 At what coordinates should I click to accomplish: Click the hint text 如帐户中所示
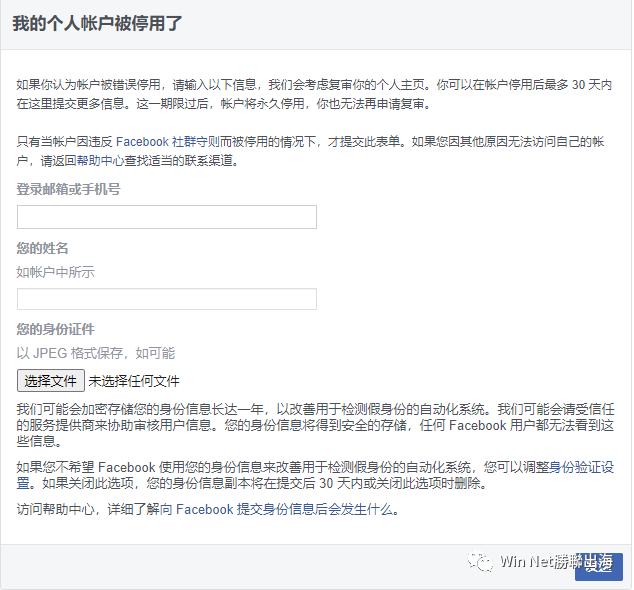[x=55, y=272]
